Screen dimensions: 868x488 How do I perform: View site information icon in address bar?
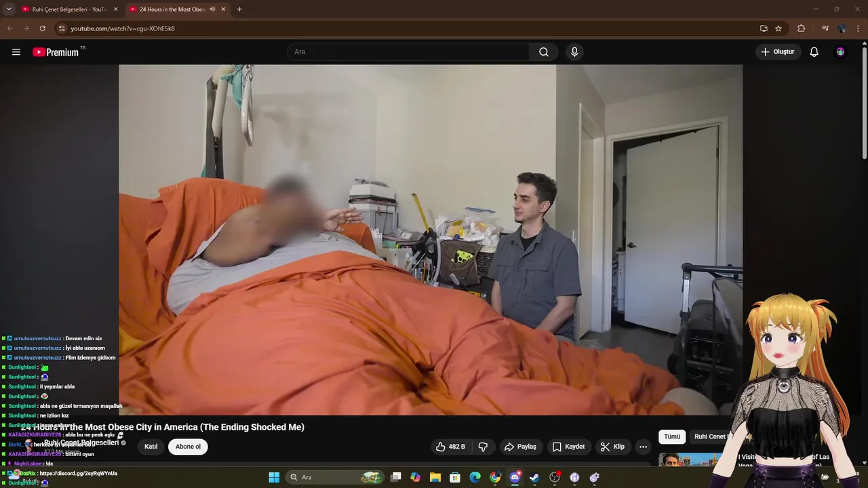[x=62, y=28]
